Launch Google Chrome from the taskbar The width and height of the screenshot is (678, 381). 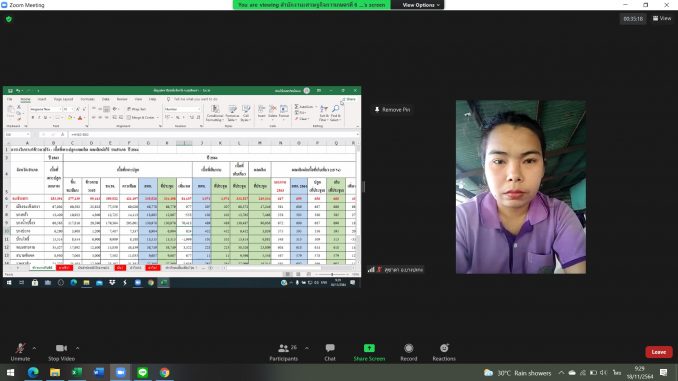pyautogui.click(x=164, y=372)
